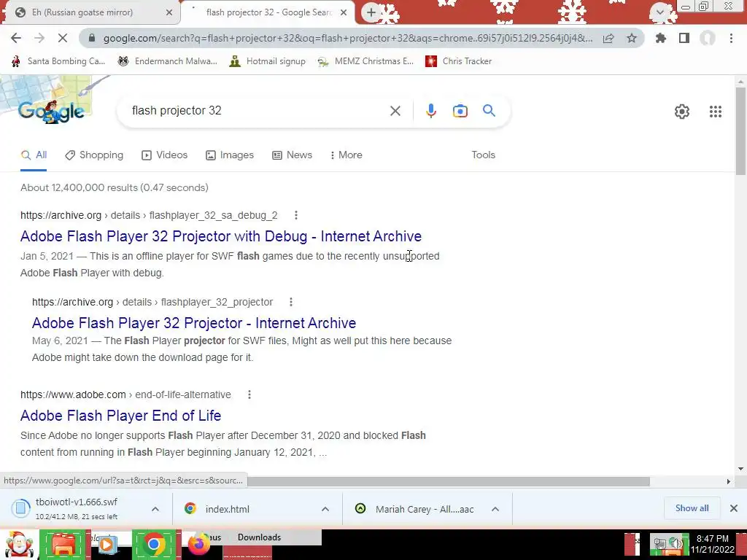Image resolution: width=747 pixels, height=560 pixels.
Task: Open Chrome from the taskbar
Action: click(x=153, y=544)
